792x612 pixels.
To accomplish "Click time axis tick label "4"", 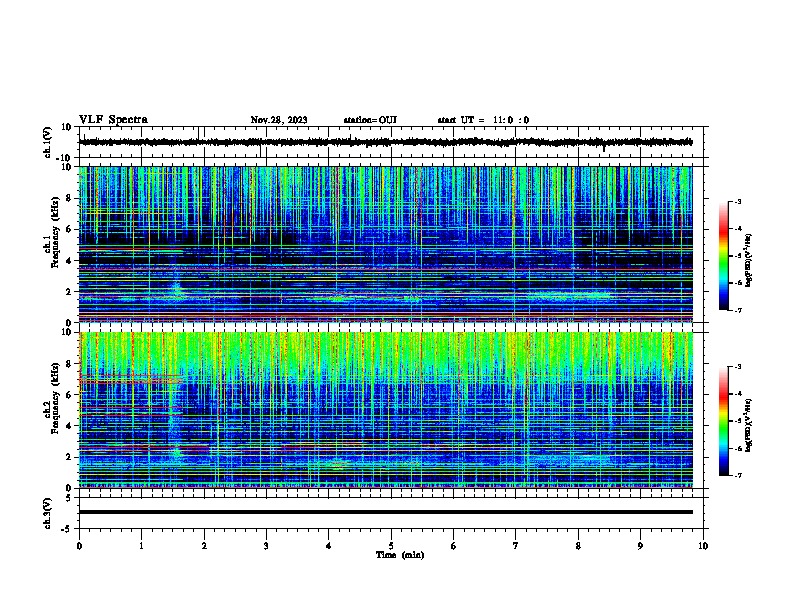I will [x=329, y=546].
